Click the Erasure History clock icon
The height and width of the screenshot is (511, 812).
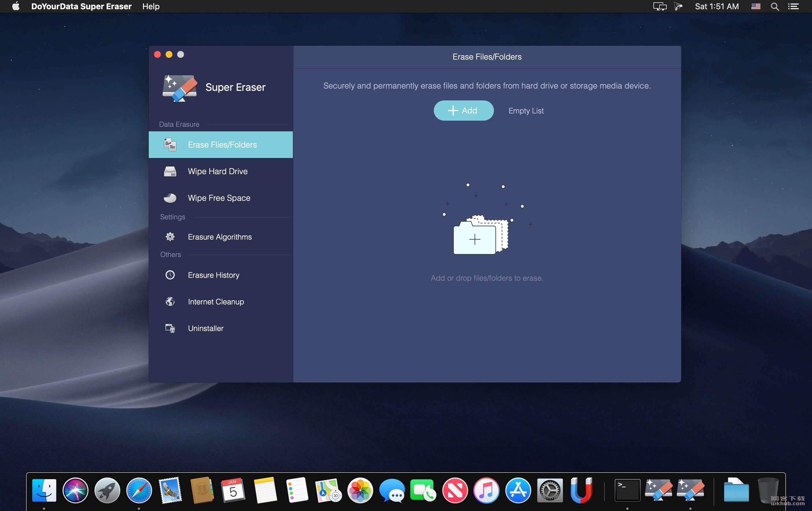(170, 275)
